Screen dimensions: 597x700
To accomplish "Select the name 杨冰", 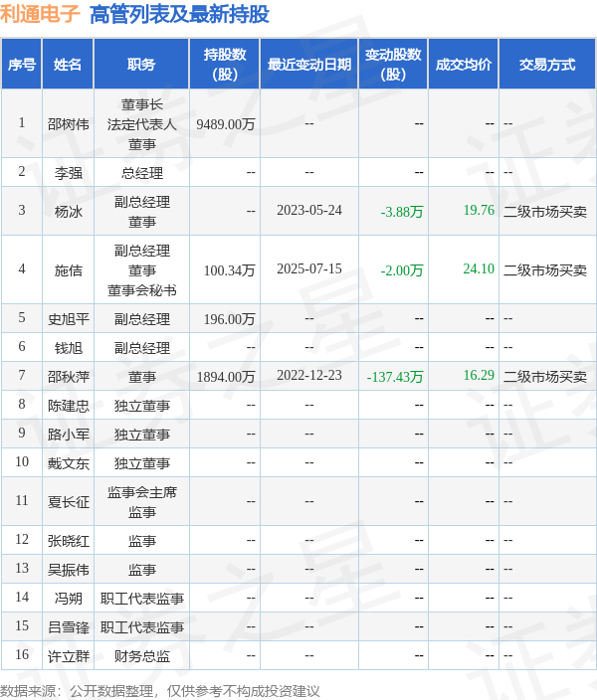I will [x=68, y=211].
